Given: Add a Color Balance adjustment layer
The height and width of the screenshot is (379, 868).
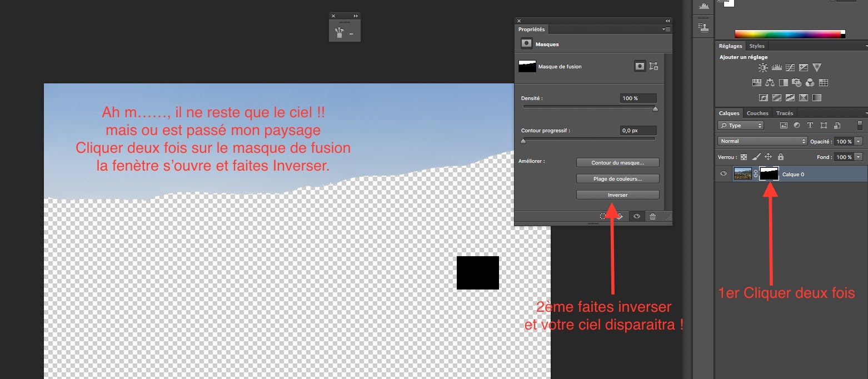Looking at the screenshot, I should point(770,83).
